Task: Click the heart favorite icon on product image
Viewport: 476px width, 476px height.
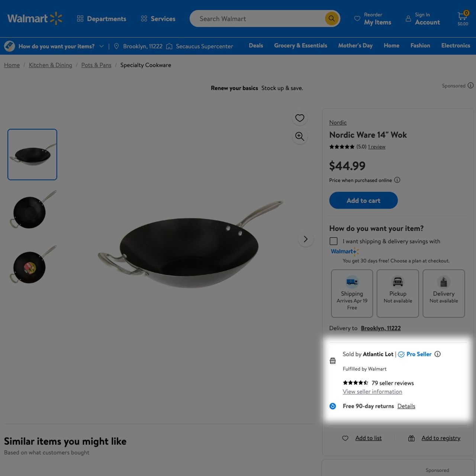Action: click(300, 118)
